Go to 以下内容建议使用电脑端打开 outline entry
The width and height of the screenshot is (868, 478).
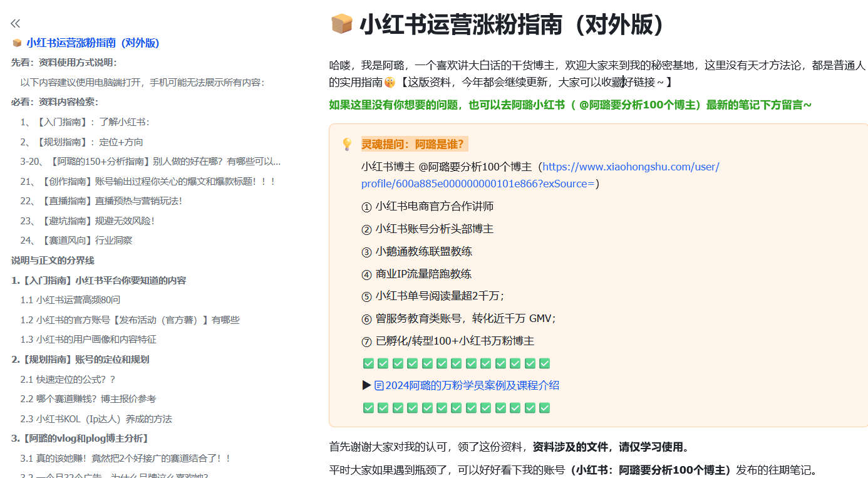tap(142, 83)
